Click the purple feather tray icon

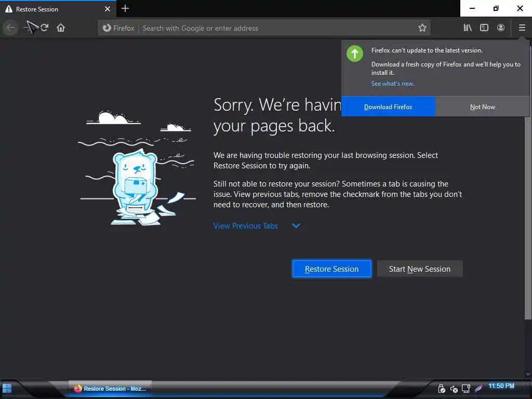pyautogui.click(x=478, y=389)
